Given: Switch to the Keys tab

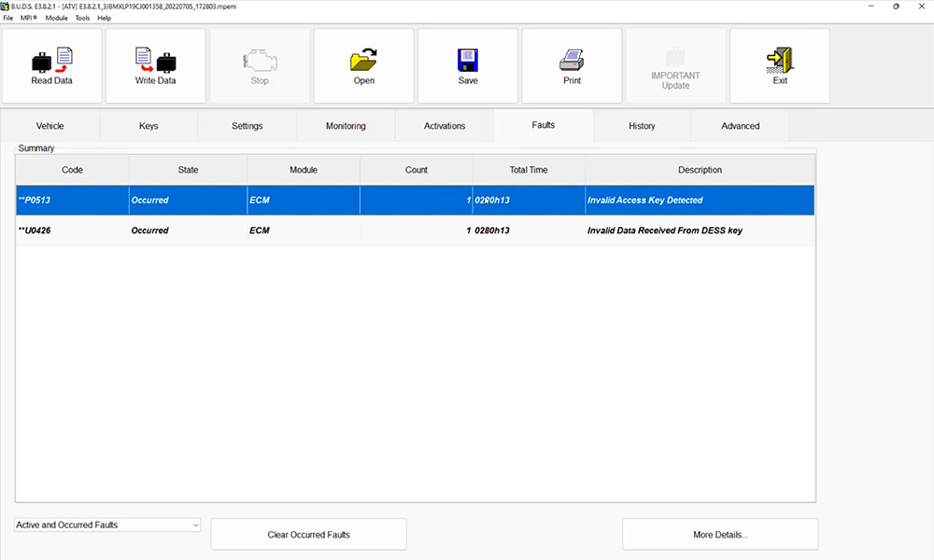Looking at the screenshot, I should click(x=149, y=126).
